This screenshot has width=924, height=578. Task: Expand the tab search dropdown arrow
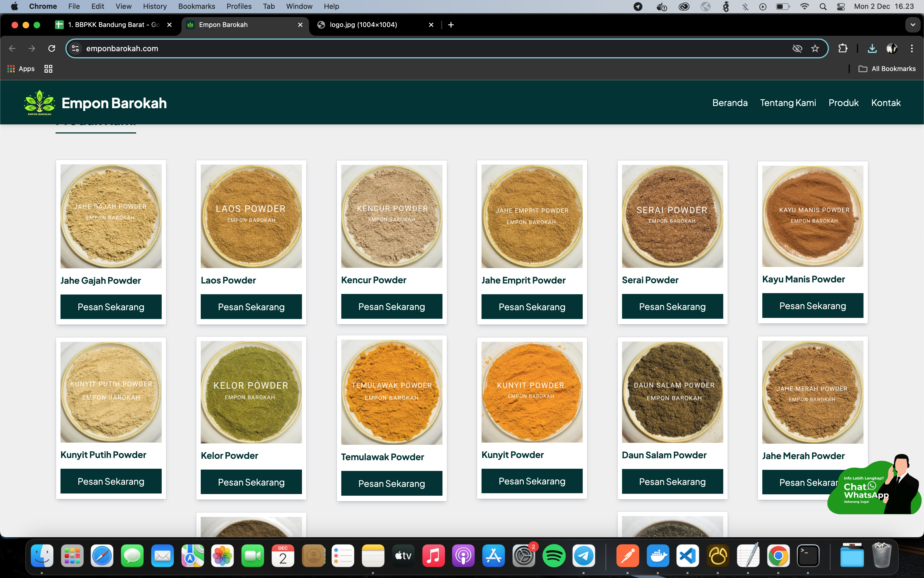pos(912,25)
